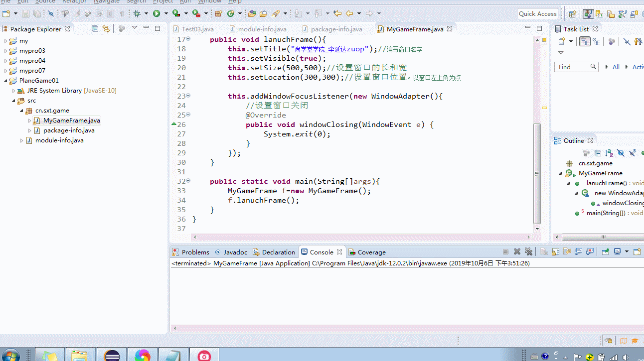Click Open Perspective icon beside Quick Access

(572, 14)
